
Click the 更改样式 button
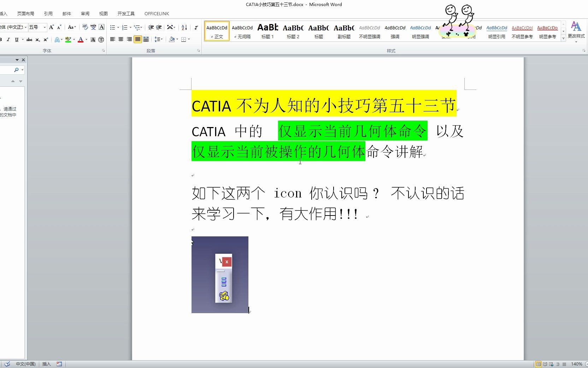[576, 31]
